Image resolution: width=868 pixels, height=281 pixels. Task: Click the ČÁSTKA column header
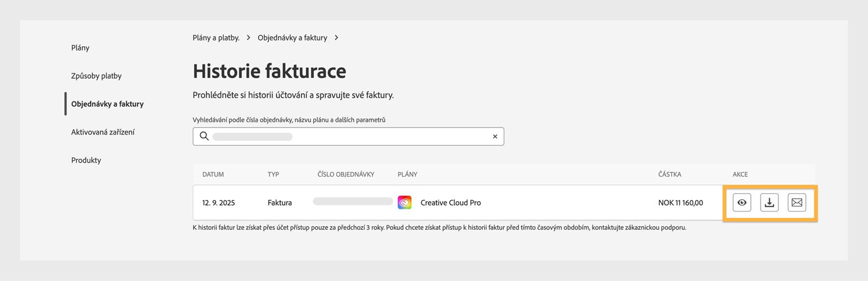tap(669, 174)
